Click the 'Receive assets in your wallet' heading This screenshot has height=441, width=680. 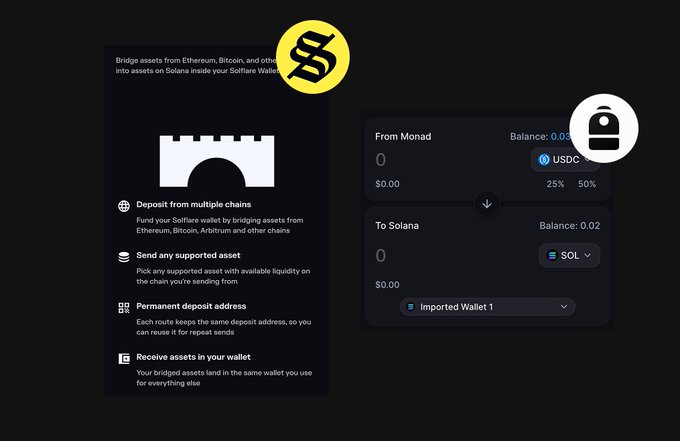(193, 357)
